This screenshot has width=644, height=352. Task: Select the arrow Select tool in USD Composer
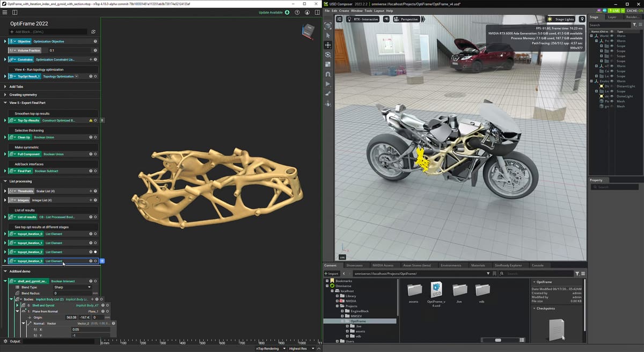pyautogui.click(x=328, y=35)
